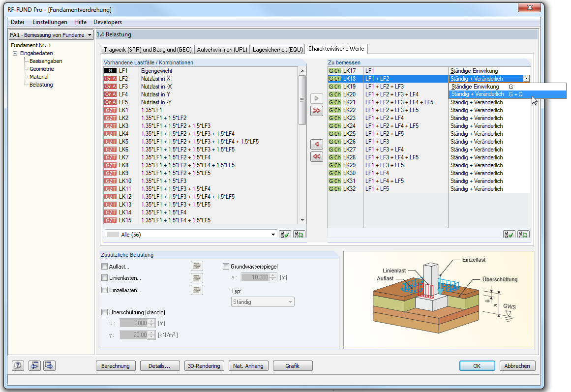This screenshot has width=571, height=392.
Task: Select the LK20 row in Zu bemessen
Action: [429, 94]
